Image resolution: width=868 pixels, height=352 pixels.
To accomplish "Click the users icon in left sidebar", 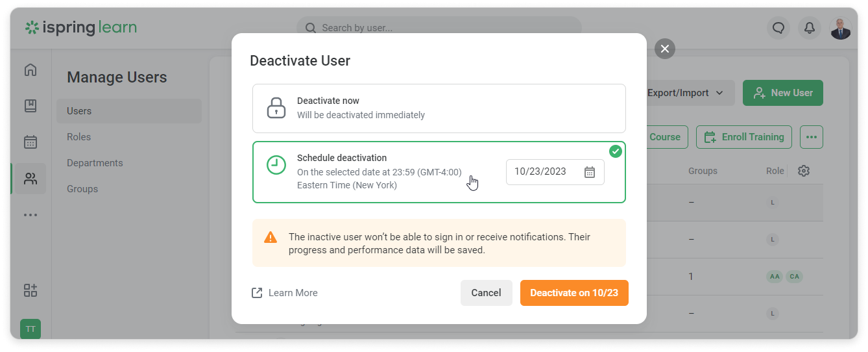I will [30, 179].
